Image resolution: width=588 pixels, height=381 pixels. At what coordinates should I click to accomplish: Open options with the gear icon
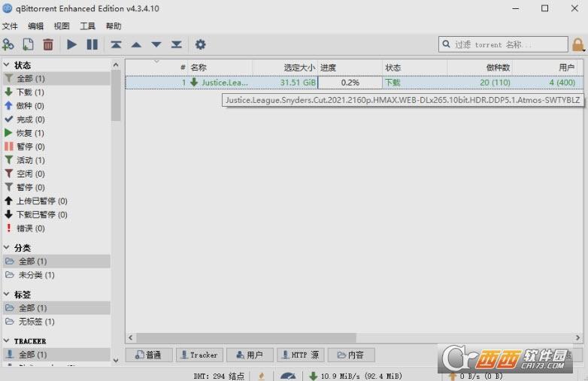point(200,44)
